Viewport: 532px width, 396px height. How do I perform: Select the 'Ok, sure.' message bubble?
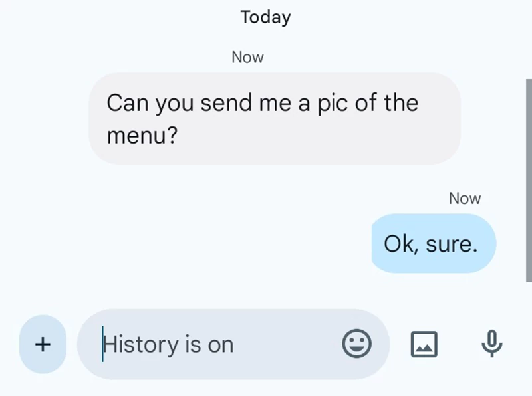[432, 244]
